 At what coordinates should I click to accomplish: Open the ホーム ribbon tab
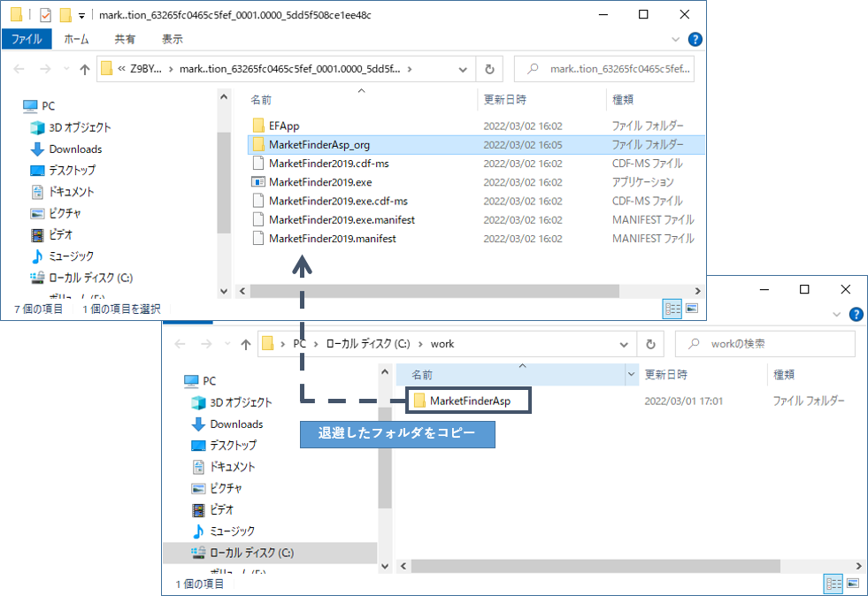[76, 39]
